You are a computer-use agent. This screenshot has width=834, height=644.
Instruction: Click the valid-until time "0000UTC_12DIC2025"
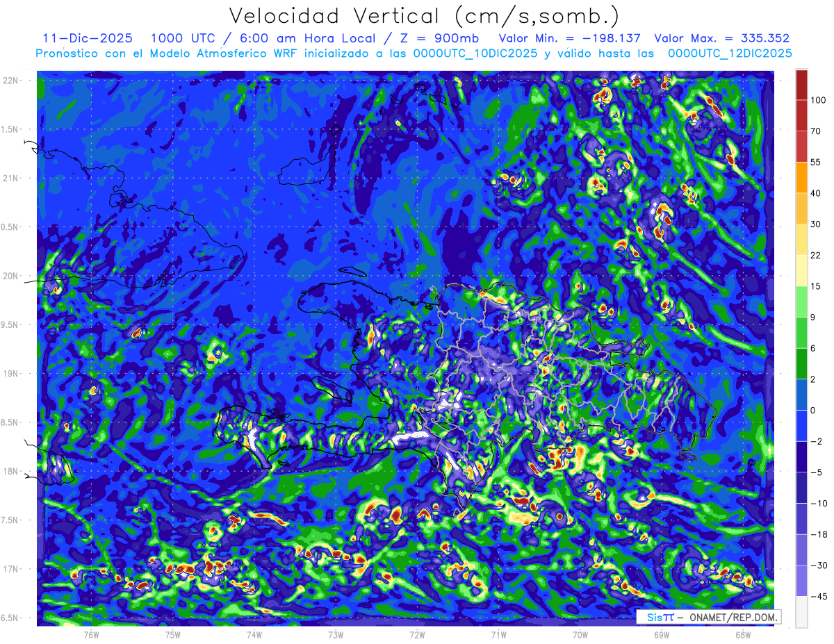[730, 53]
